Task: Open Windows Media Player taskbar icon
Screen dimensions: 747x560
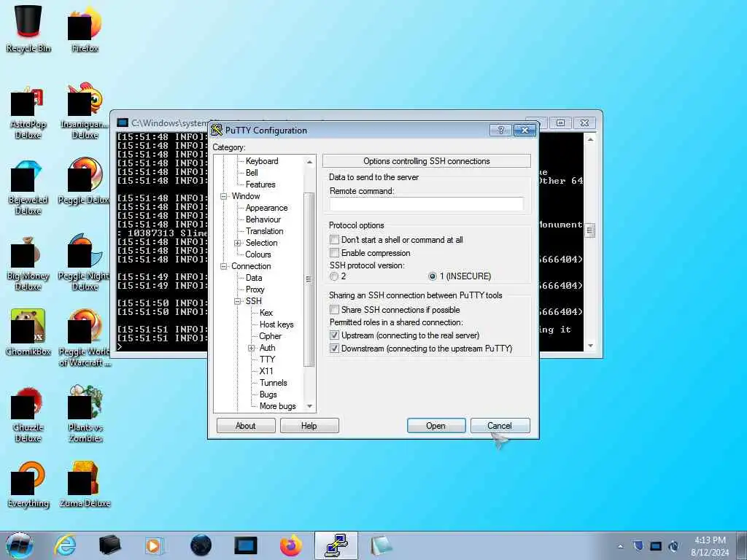Action: [154, 545]
